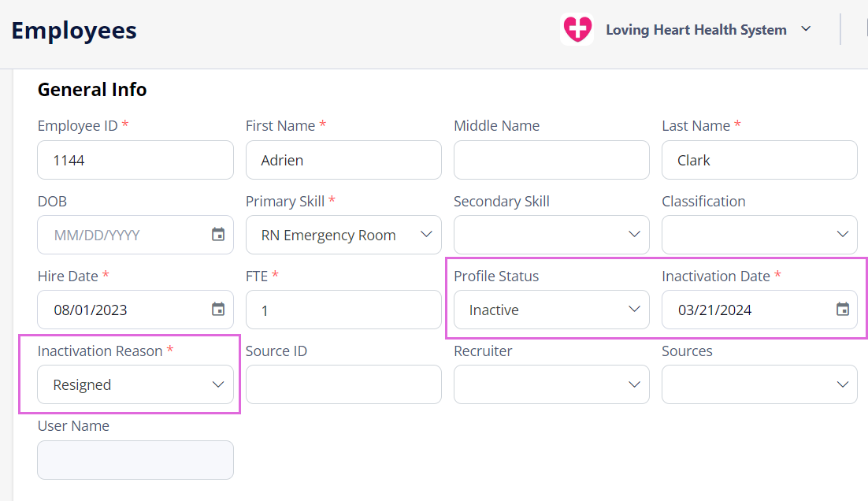The height and width of the screenshot is (501, 868).
Task: Open the Profile Status dropdown showing Inactive
Action: pyautogui.click(x=551, y=310)
